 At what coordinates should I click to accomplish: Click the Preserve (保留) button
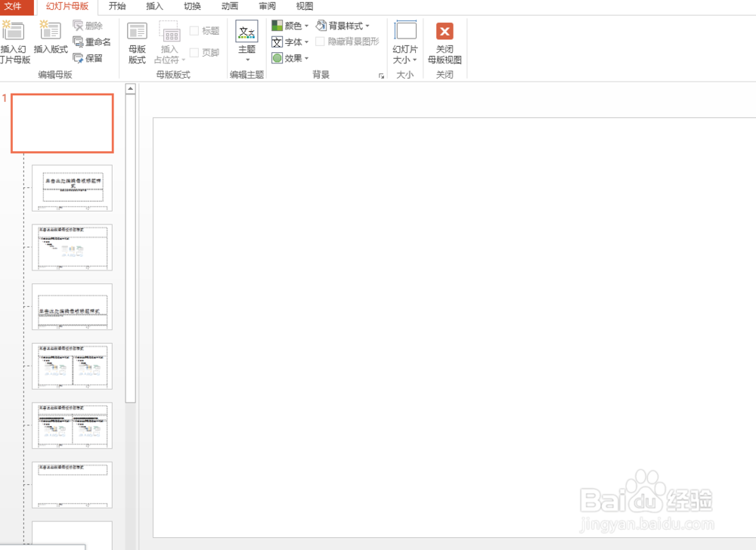point(88,58)
